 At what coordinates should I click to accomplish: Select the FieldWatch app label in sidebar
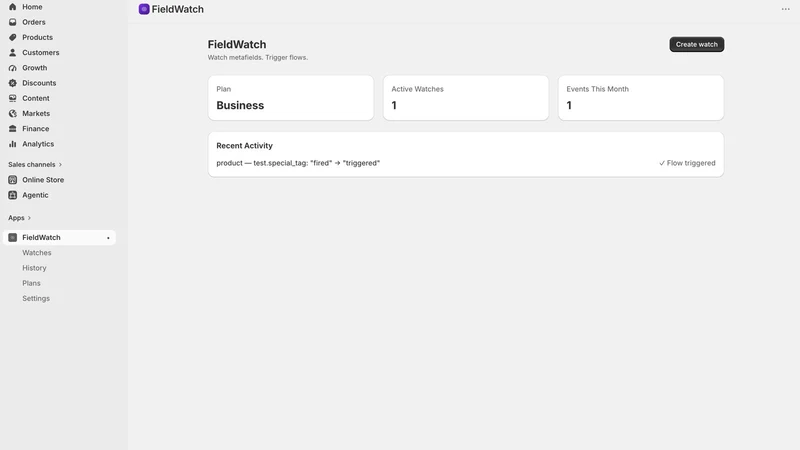click(41, 237)
